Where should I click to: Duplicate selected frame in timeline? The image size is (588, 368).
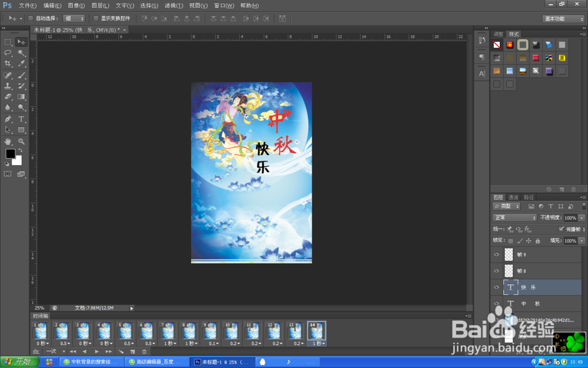(x=132, y=352)
